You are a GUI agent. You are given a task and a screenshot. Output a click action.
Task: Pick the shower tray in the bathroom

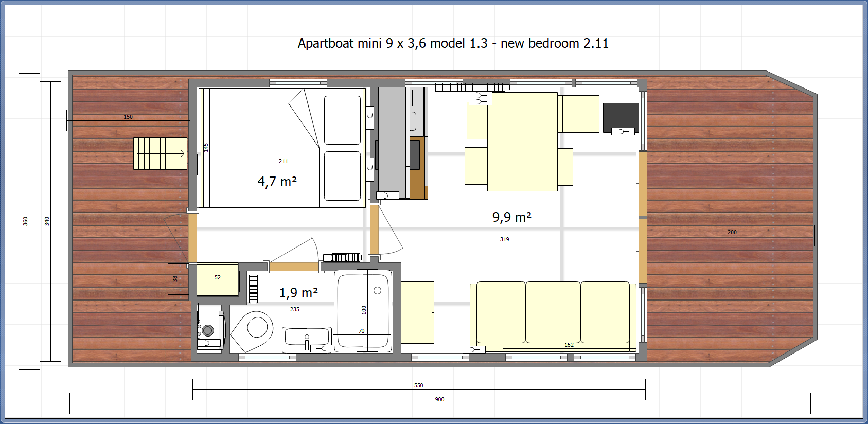(x=363, y=312)
